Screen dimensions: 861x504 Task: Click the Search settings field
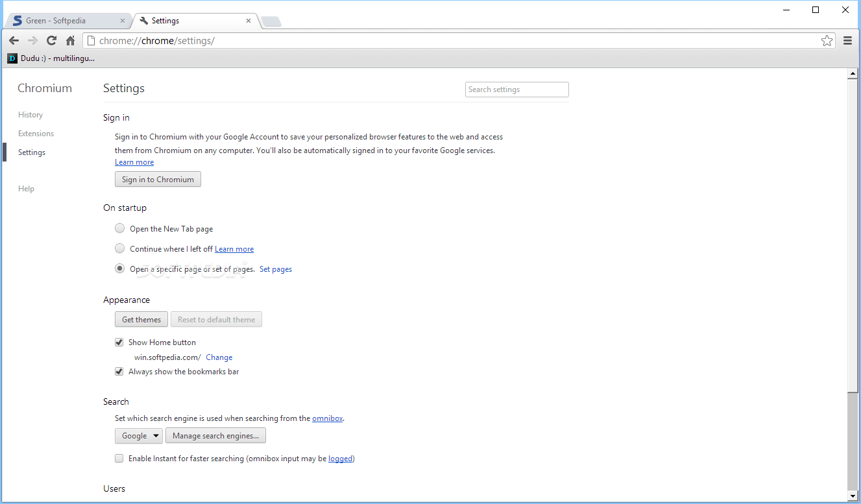click(x=517, y=90)
